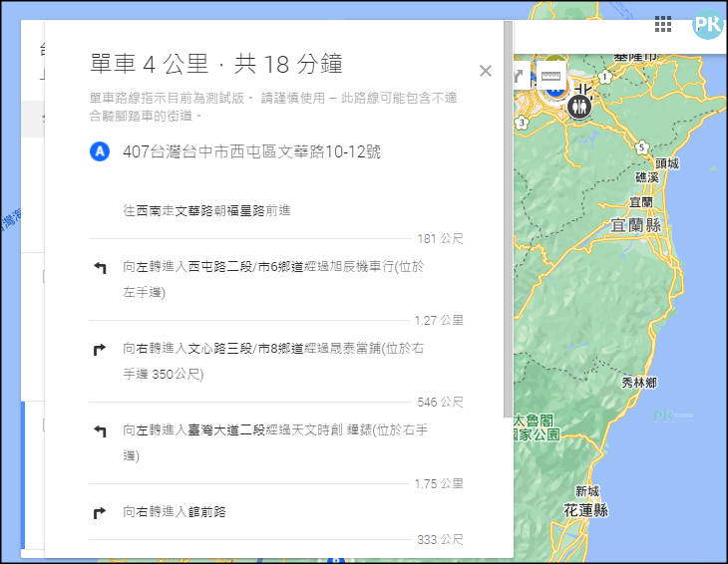Screen dimensions: 728x564
Task: Click the highway 1 shield on the map
Action: tap(604, 77)
